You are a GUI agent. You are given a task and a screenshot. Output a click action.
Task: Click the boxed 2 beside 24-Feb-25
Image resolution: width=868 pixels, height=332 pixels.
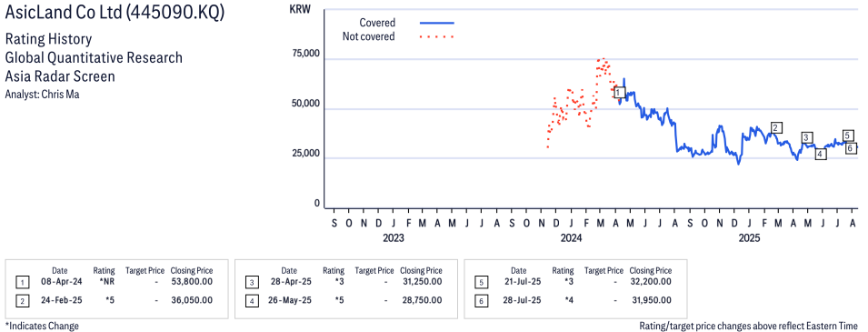coord(22,300)
